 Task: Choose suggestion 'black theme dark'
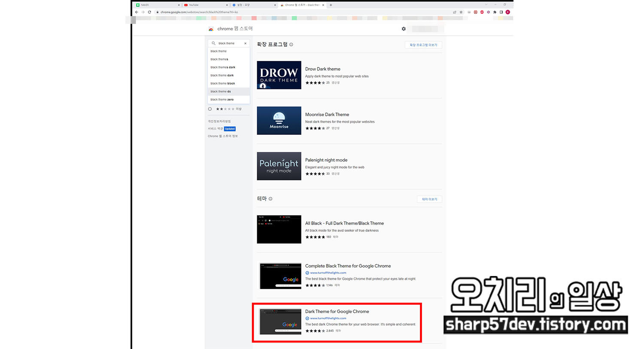point(229,76)
